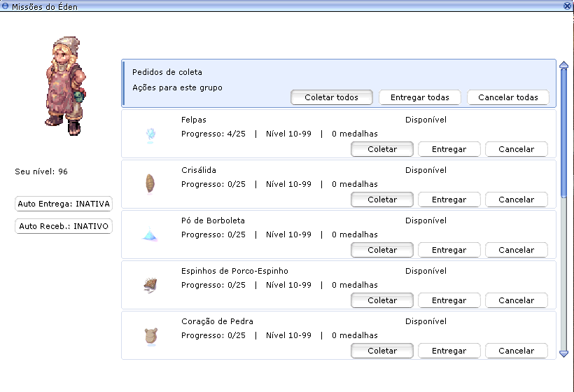
Task: Click Entregar todas button
Action: pyautogui.click(x=420, y=97)
